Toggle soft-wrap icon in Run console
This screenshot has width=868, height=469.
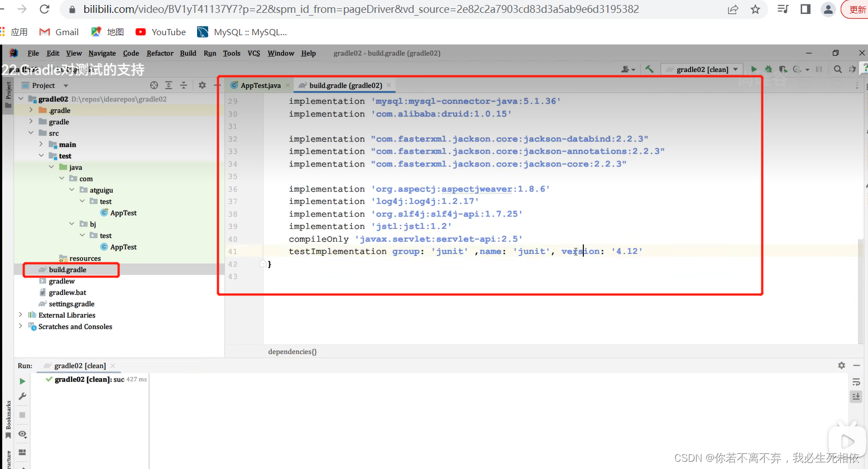click(856, 382)
